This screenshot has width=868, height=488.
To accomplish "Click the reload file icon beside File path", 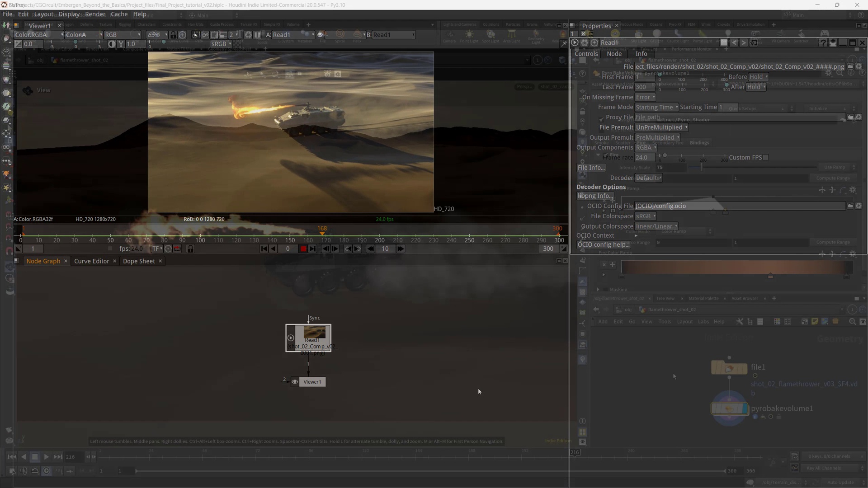I will (x=859, y=66).
